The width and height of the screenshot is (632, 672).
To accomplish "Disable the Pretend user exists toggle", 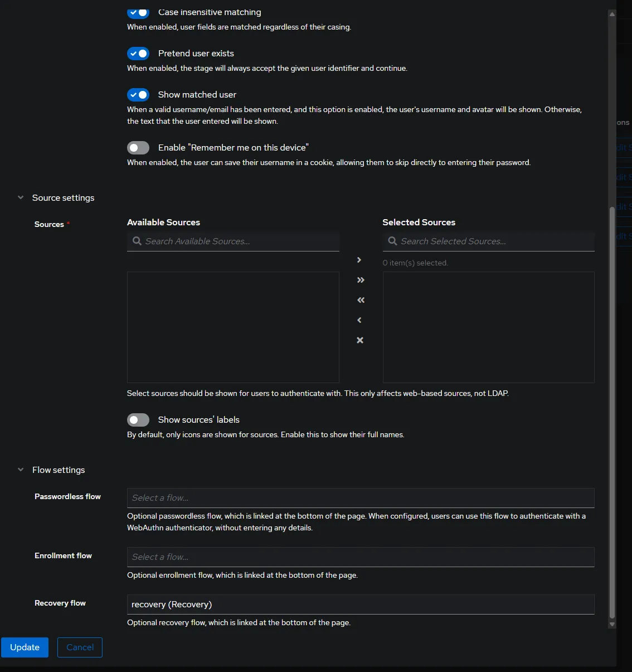I will 138,54.
